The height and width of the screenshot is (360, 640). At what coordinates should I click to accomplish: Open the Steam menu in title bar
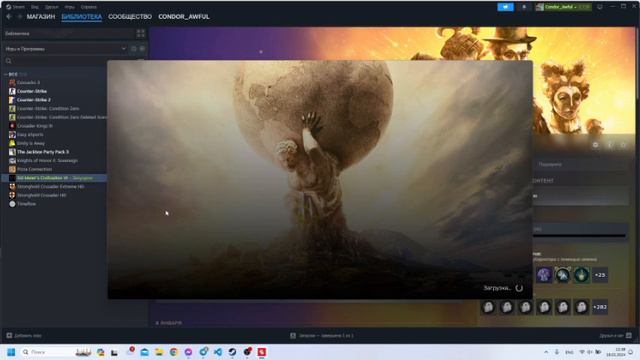[x=15, y=7]
